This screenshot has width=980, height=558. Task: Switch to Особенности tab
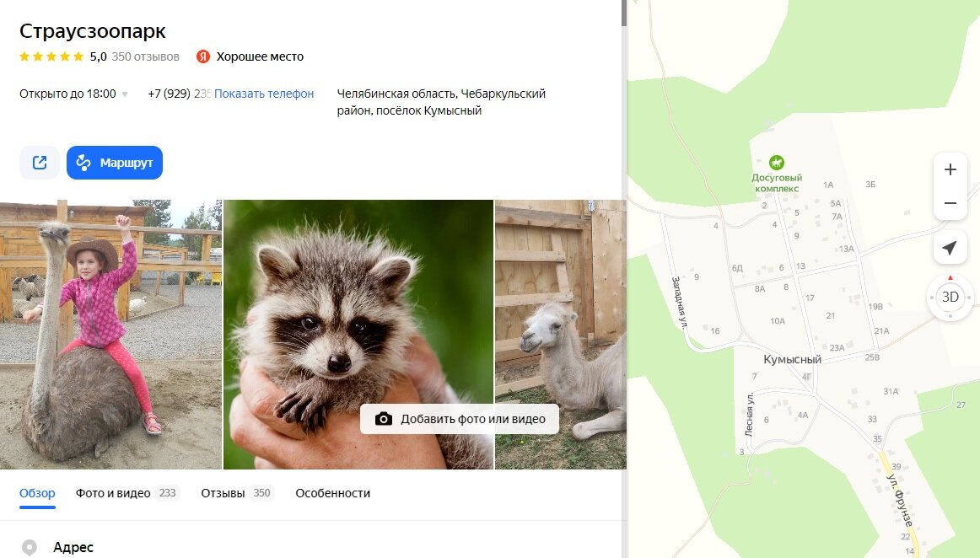click(332, 493)
